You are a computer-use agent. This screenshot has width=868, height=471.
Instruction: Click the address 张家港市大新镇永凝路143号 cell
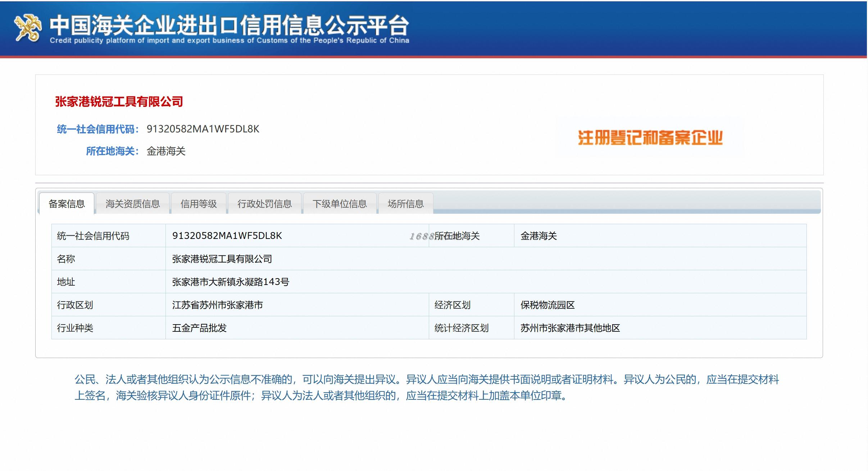coord(231,282)
